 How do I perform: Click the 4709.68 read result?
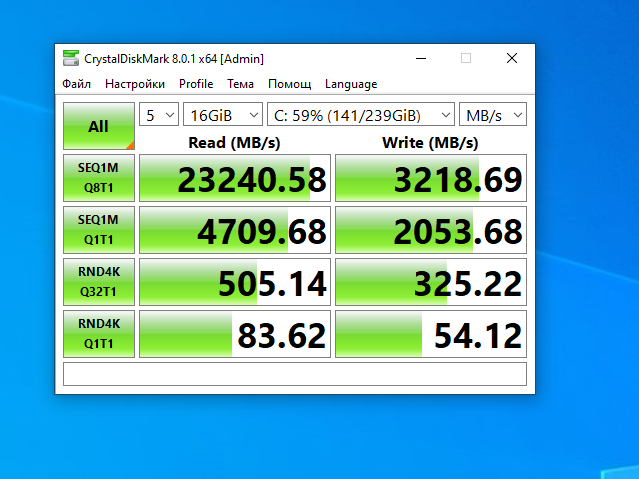pos(235,230)
